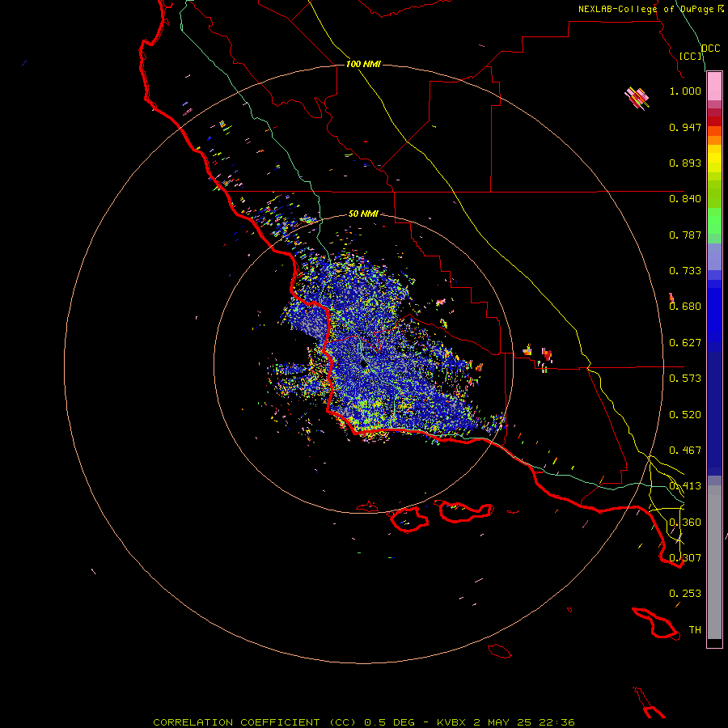
Task: Select the 0.253 legend value
Action: (685, 594)
